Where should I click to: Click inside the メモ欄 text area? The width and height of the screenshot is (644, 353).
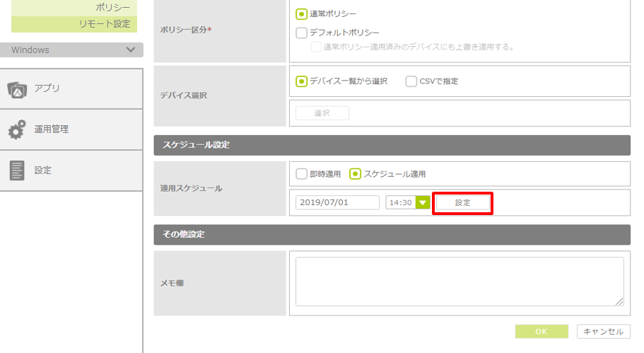tap(459, 282)
